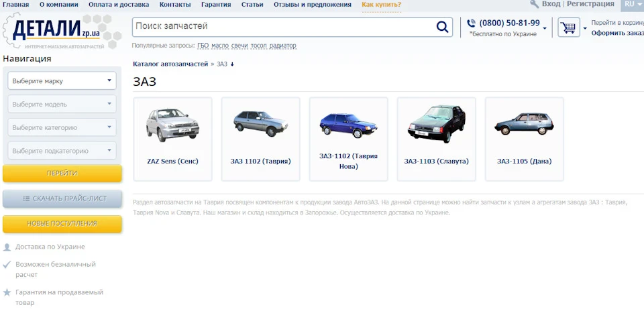Screen dimensions: 644x309
Task: Click ЗАЗ-1105 (Дана) title
Action: point(524,162)
